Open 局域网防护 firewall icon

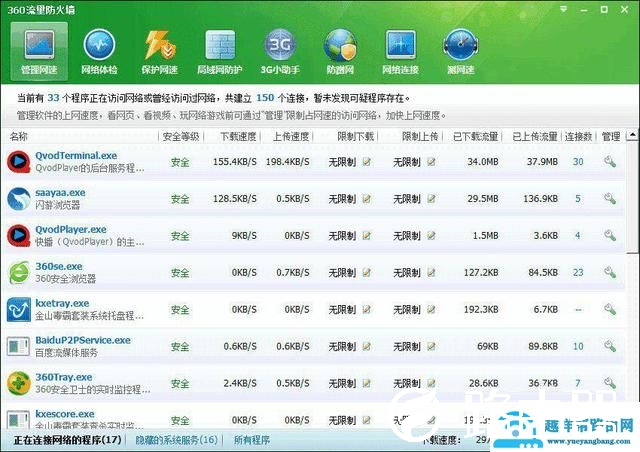tap(220, 51)
